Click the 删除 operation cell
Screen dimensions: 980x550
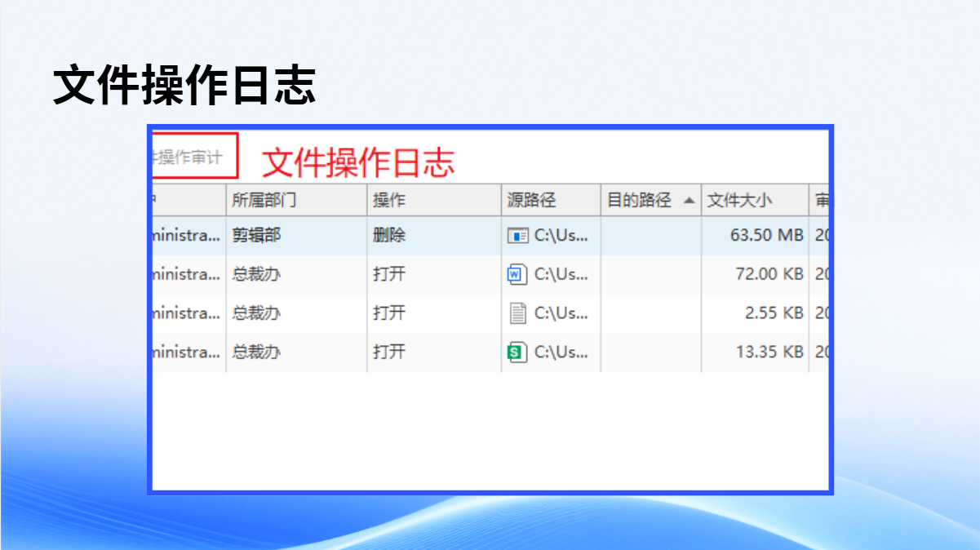pyautogui.click(x=389, y=236)
